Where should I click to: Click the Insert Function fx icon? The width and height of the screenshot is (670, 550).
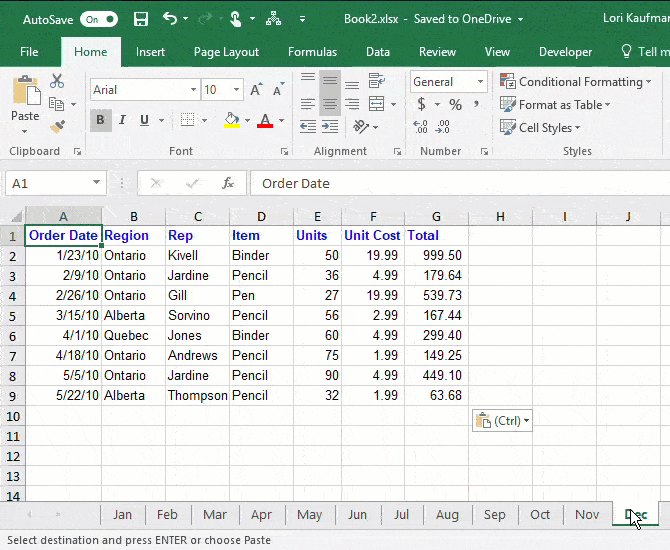coord(228,183)
